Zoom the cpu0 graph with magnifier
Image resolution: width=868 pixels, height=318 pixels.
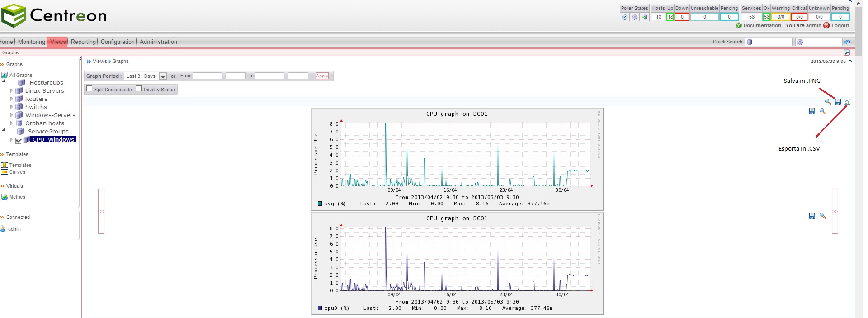[x=823, y=216]
